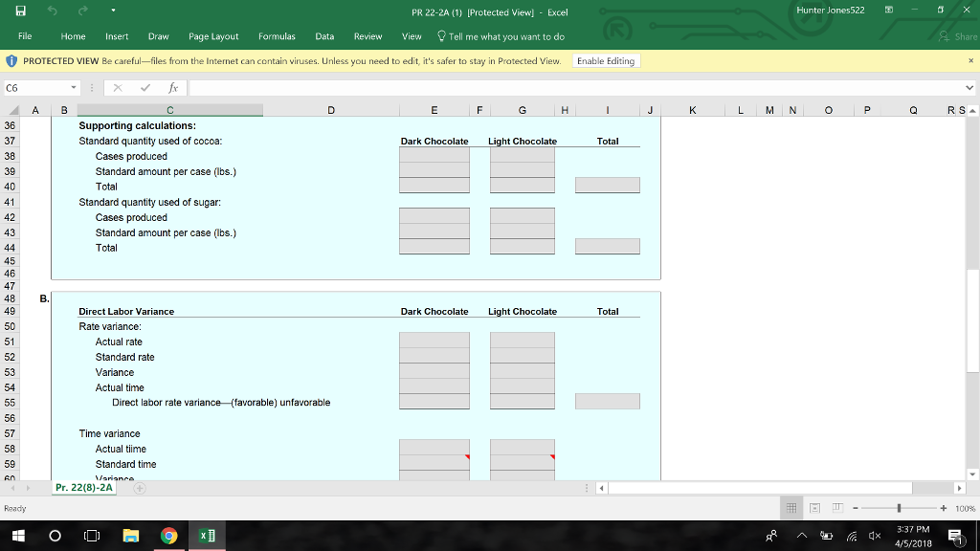Select the Formulas ribbon tab
This screenshot has height=551, width=980.
pos(277,36)
